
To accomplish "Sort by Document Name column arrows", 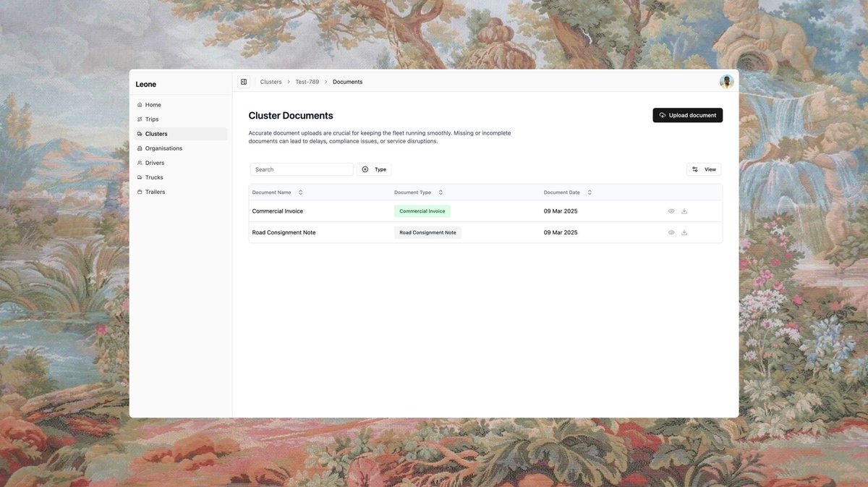I will coord(300,192).
